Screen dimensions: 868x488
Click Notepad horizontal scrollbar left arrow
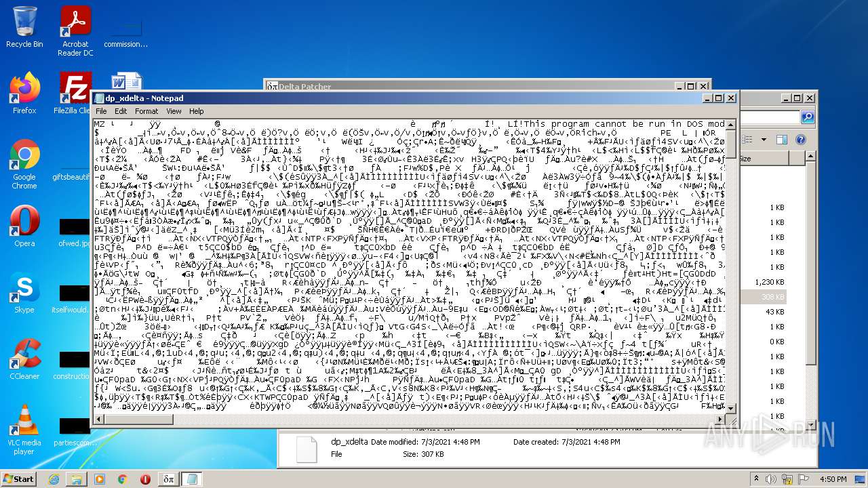(x=99, y=420)
